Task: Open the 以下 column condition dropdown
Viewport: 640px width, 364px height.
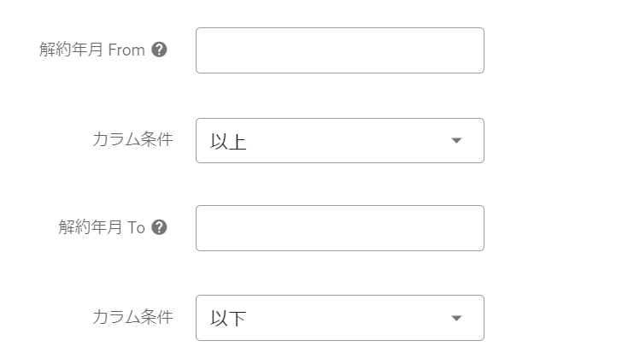Action: 339,318
